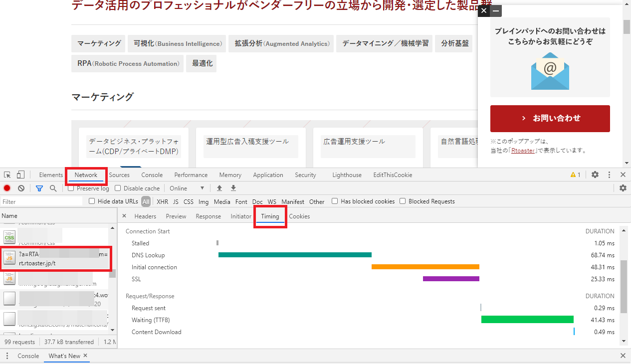Switch to the Elements panel
The width and height of the screenshot is (631, 364).
(x=51, y=175)
